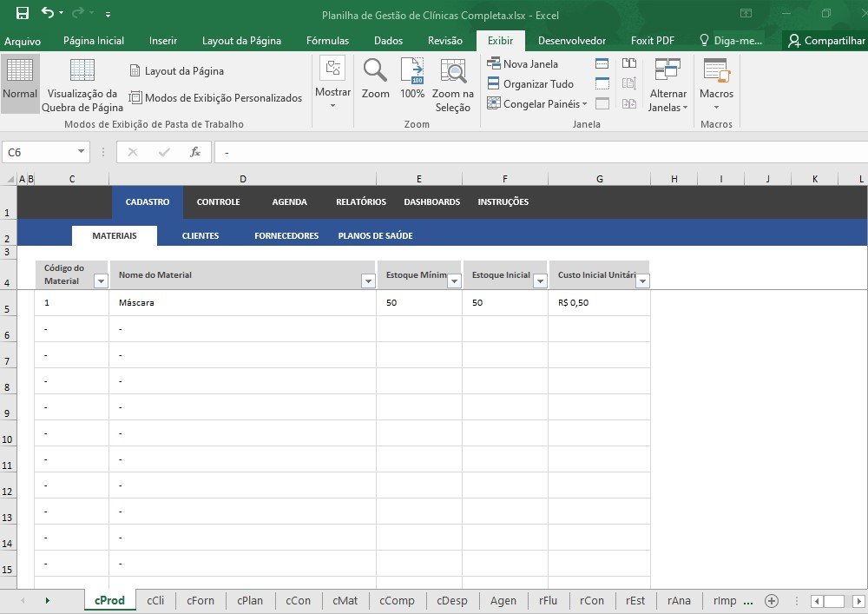The height and width of the screenshot is (614, 868).
Task: Go to the FORNECEDORES section
Action: 286,236
